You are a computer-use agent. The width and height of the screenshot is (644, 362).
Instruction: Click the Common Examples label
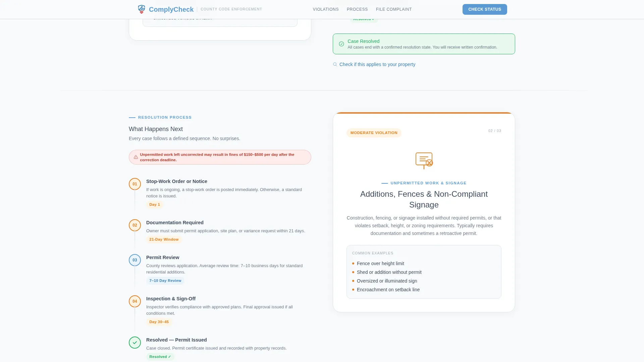pyautogui.click(x=373, y=253)
